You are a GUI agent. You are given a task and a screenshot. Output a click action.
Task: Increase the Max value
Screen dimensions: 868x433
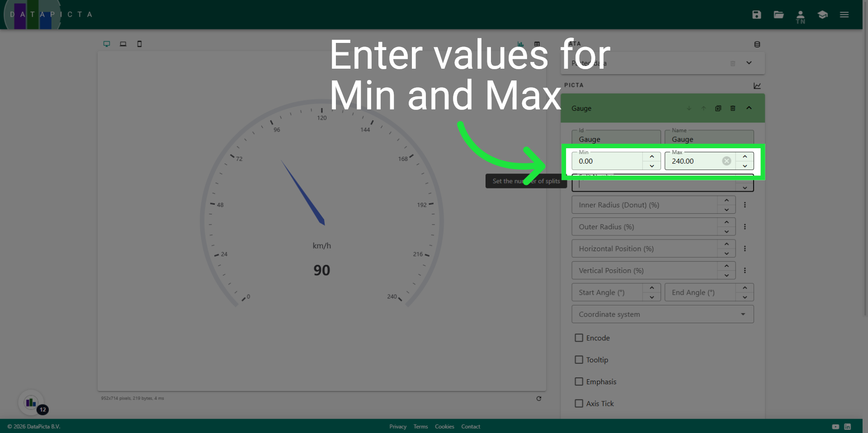pyautogui.click(x=745, y=156)
